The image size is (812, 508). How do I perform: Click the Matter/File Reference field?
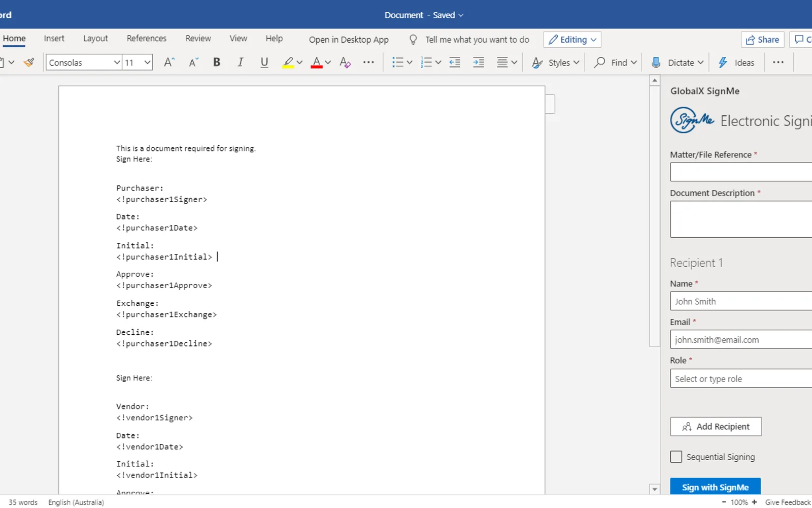[x=741, y=172]
